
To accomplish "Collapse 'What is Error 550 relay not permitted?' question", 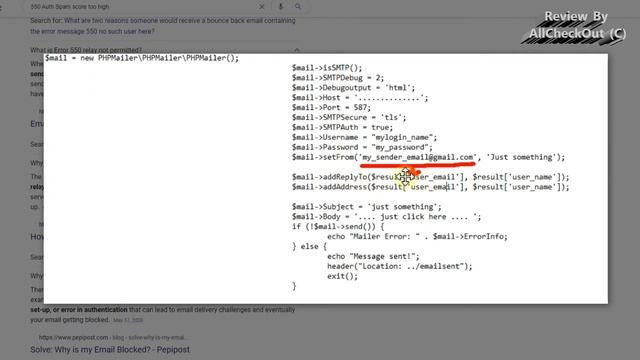I will (x=297, y=50).
